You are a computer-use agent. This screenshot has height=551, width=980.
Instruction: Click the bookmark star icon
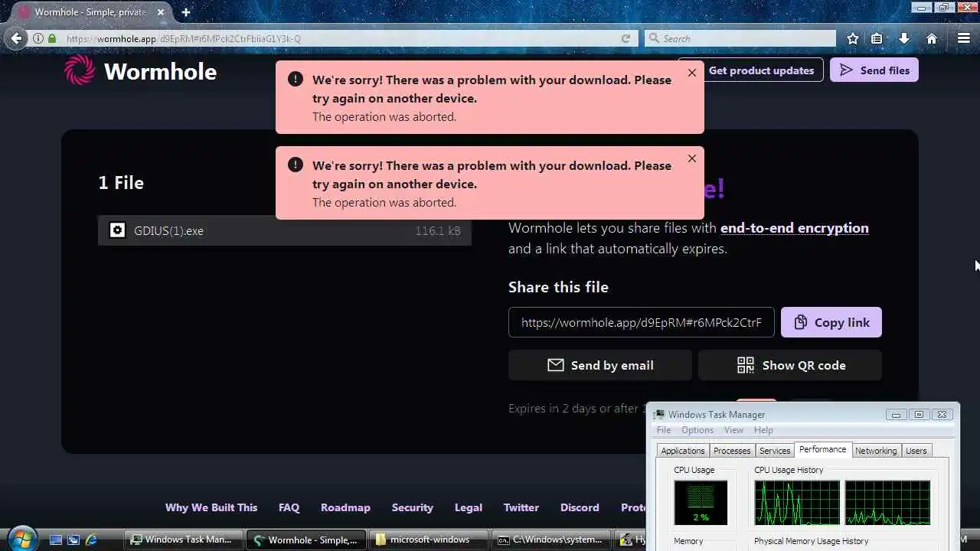click(853, 38)
